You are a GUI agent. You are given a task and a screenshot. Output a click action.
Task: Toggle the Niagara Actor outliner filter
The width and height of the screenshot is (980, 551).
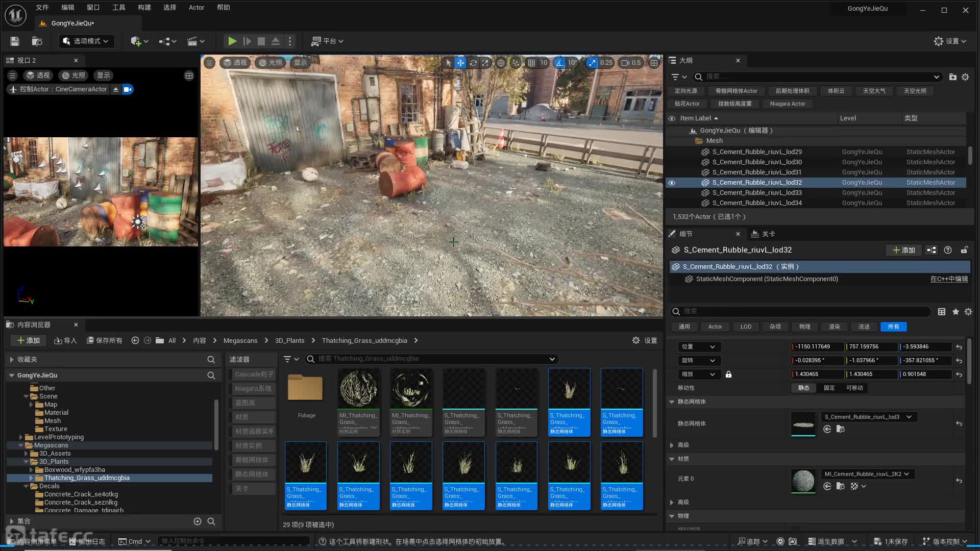tap(788, 104)
